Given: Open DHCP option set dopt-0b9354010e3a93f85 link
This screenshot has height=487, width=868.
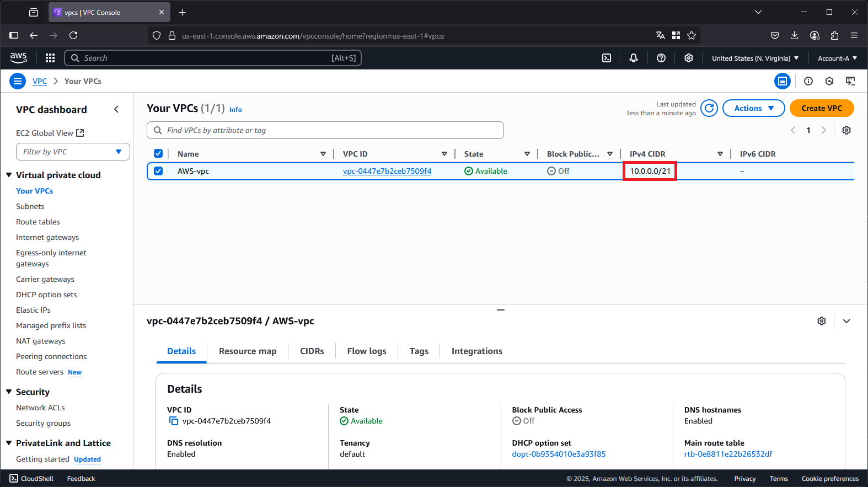Looking at the screenshot, I should (x=559, y=454).
